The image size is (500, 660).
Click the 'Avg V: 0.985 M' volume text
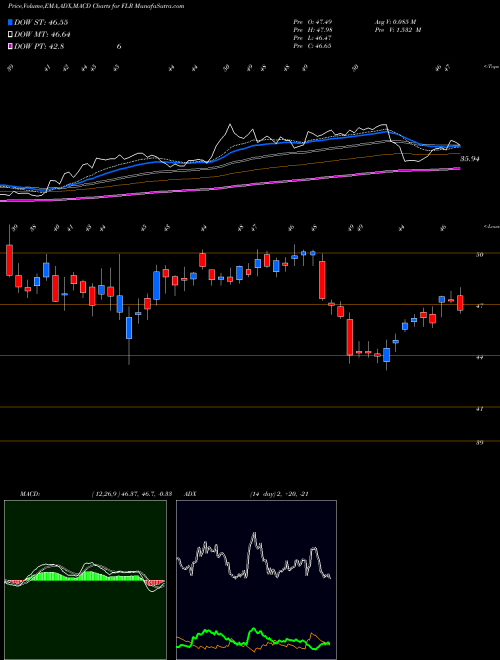pos(395,22)
